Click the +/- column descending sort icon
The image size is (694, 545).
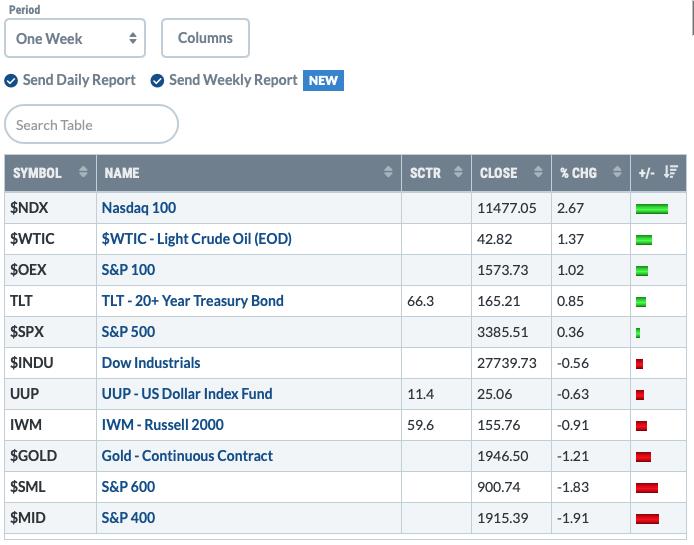(x=671, y=172)
